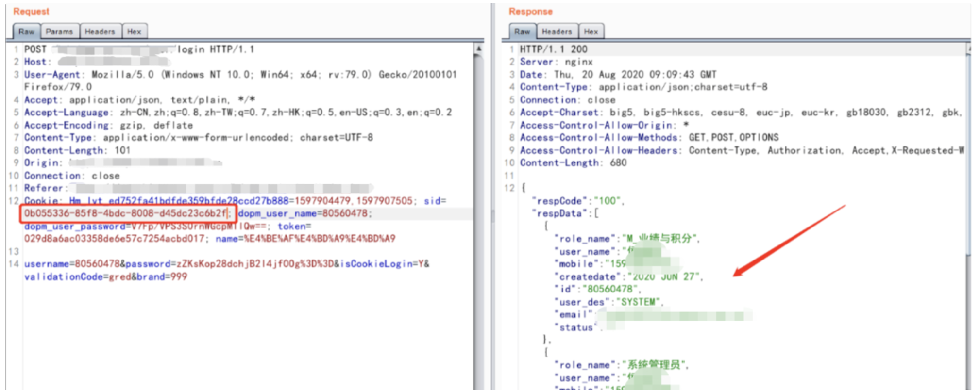The width and height of the screenshot is (980, 390).
Task: Select the Response Raw tab
Action: click(522, 32)
